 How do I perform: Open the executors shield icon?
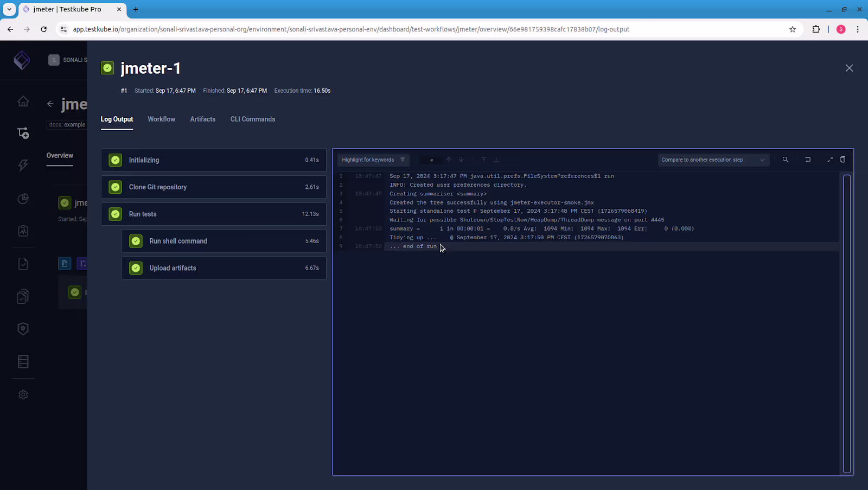(x=23, y=329)
